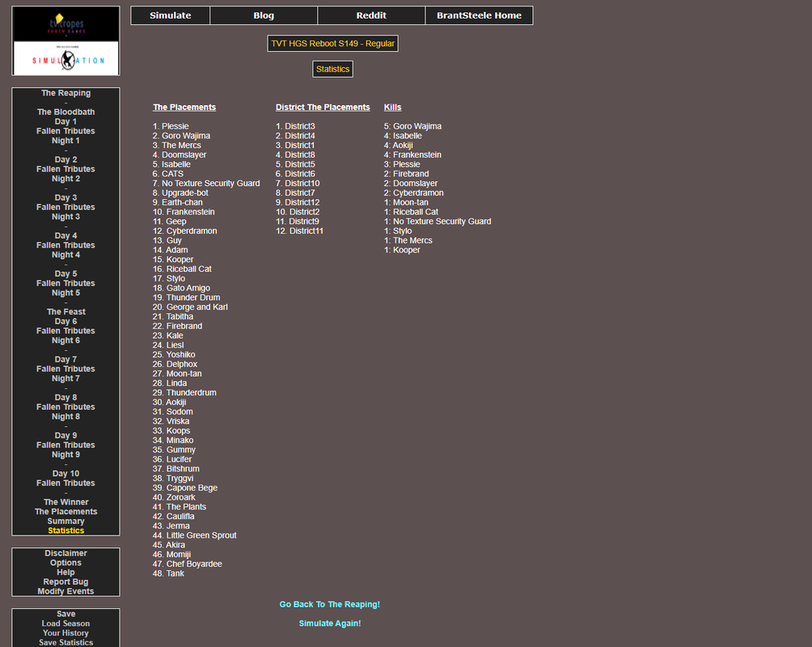Click Save Statistics link
Screen dimensions: 812x647
click(66, 643)
